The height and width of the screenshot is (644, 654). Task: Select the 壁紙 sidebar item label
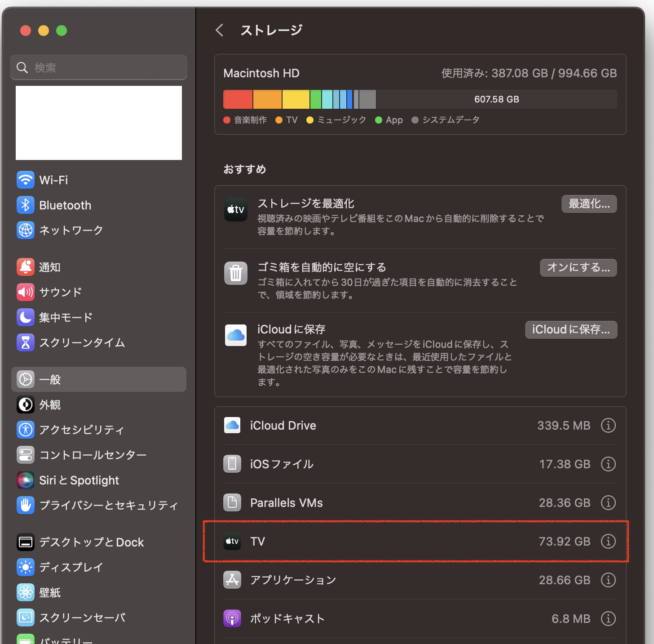(x=50, y=593)
